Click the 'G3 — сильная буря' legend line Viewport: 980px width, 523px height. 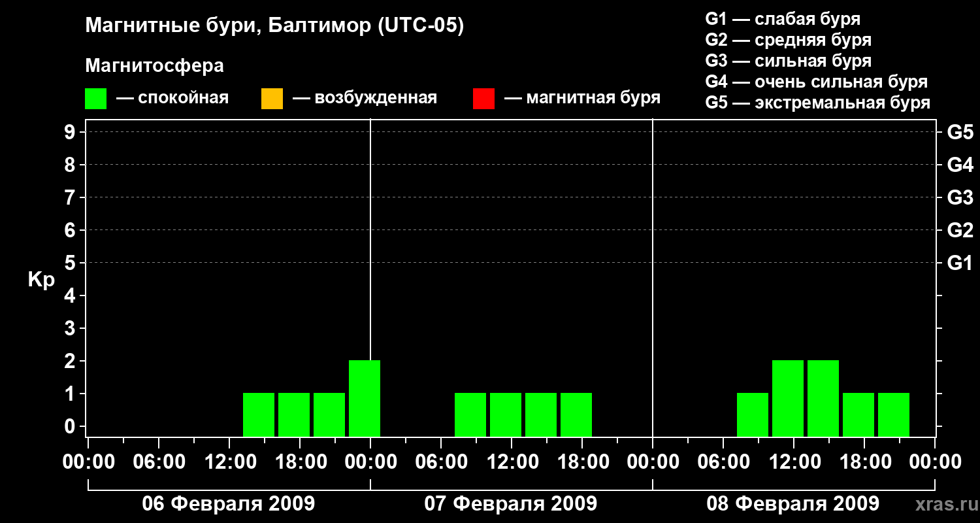point(788,61)
